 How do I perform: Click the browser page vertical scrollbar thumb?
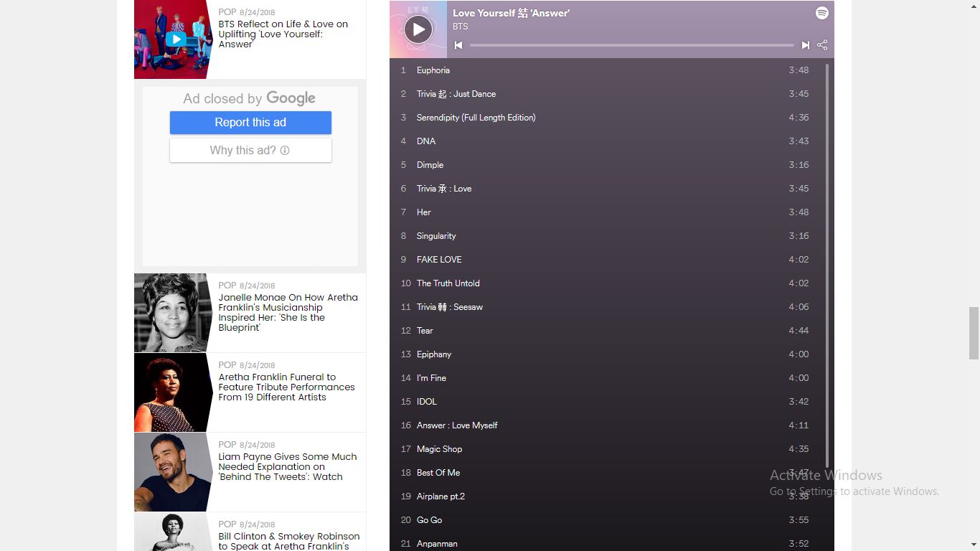(x=974, y=333)
